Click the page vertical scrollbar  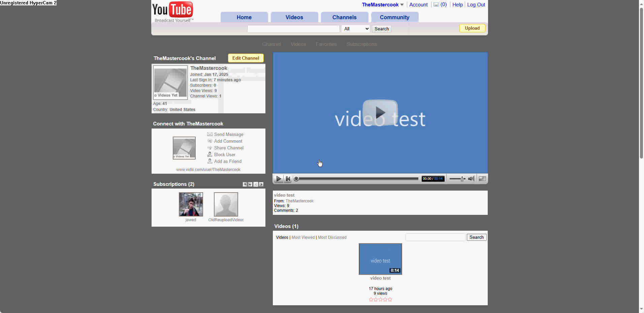641,83
